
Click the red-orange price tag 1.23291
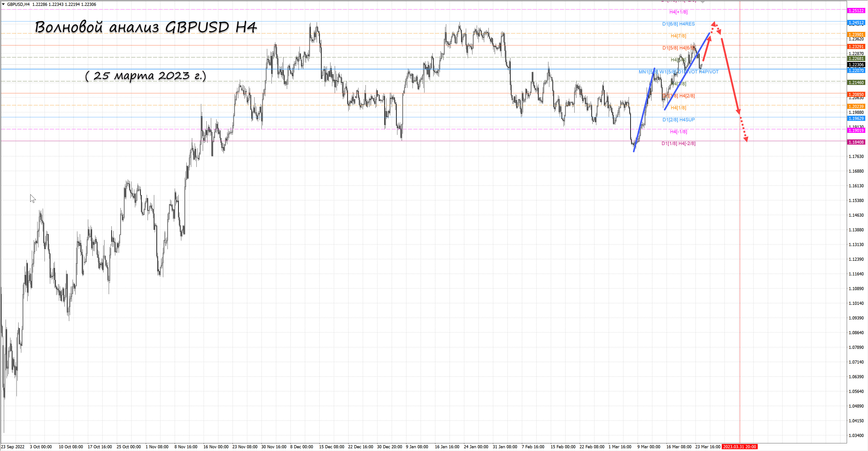[856, 47]
